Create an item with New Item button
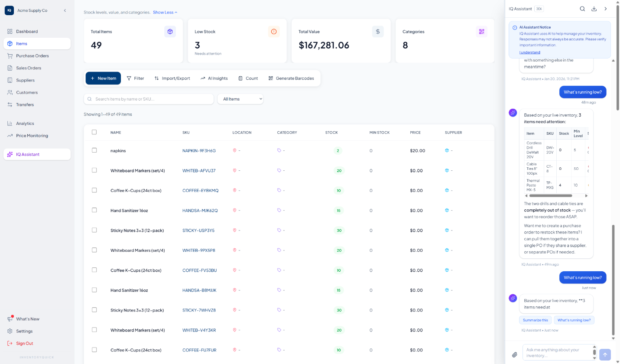Screen dimensions: 620x364 [103, 78]
